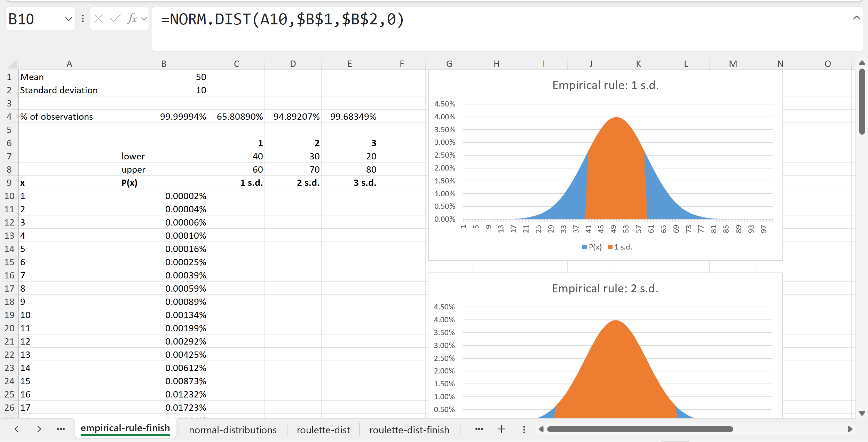Click the add new sheet plus icon
The image size is (868, 442).
[501, 429]
